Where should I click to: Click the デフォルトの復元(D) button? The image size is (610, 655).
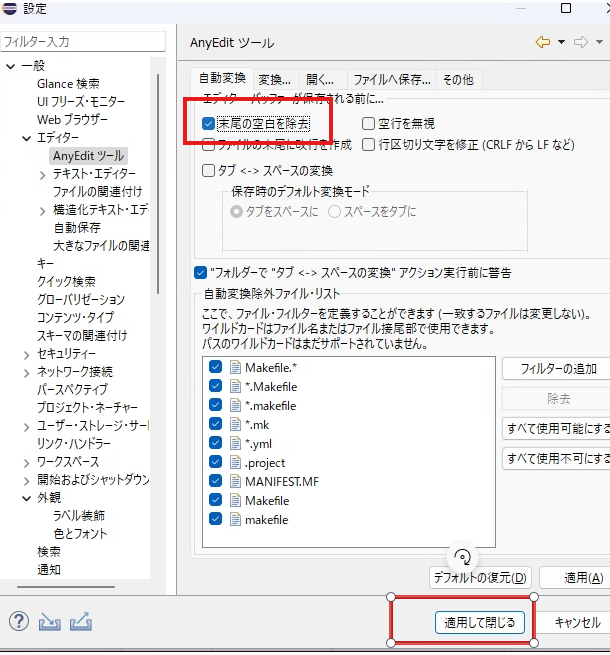pyautogui.click(x=480, y=578)
